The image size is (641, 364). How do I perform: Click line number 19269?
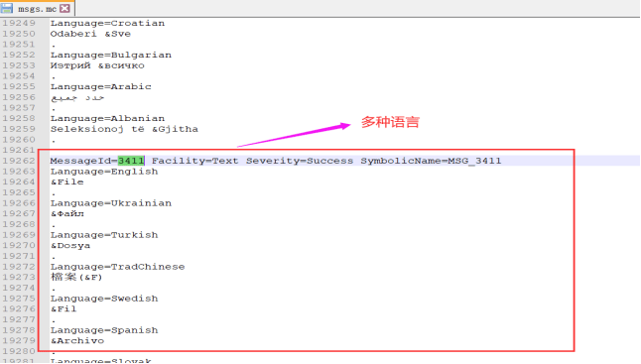pos(19,235)
